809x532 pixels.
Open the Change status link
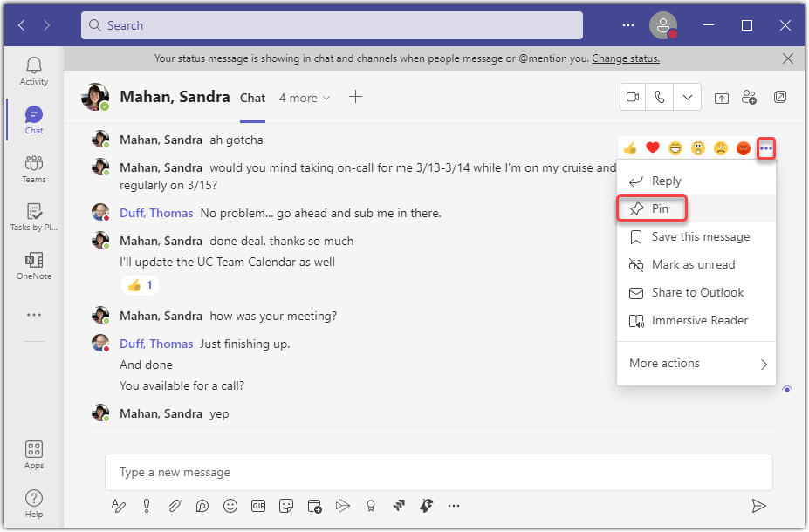627,58
